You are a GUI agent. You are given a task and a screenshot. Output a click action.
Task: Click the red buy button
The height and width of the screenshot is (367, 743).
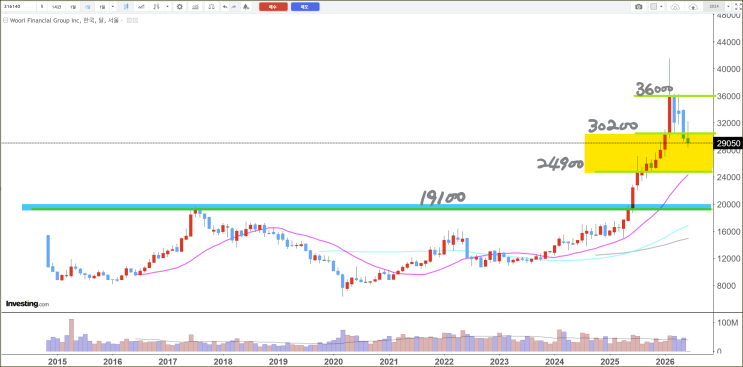click(273, 7)
